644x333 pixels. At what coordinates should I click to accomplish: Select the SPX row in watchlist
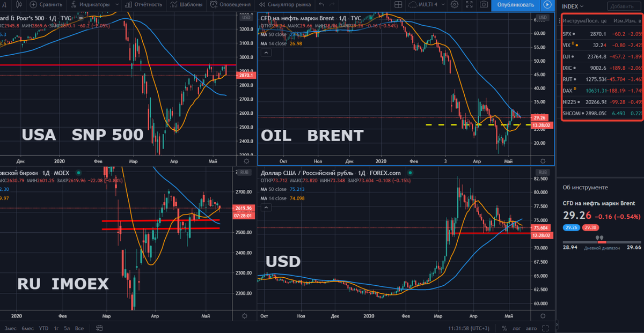(x=601, y=33)
